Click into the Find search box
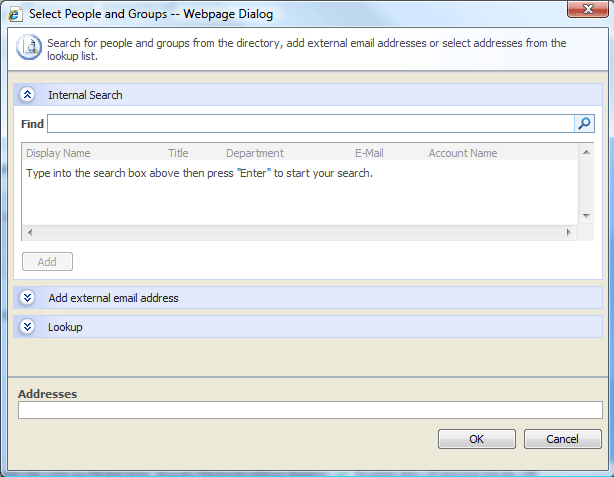614x477 pixels. point(310,124)
